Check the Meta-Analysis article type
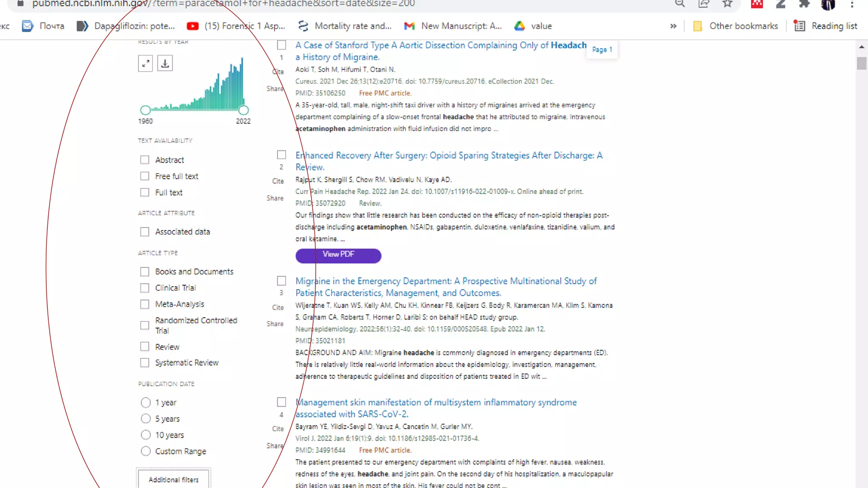 click(x=145, y=304)
